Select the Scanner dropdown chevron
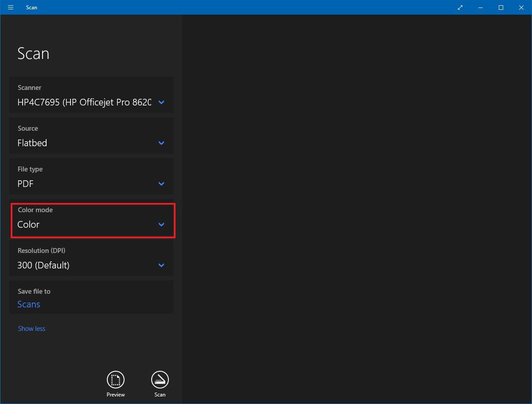This screenshot has height=404, width=532. coord(161,102)
